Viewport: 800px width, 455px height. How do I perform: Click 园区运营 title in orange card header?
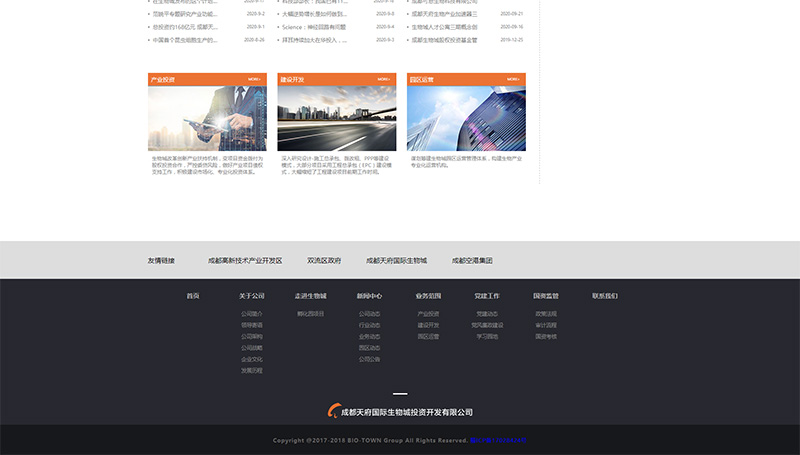(x=421, y=80)
